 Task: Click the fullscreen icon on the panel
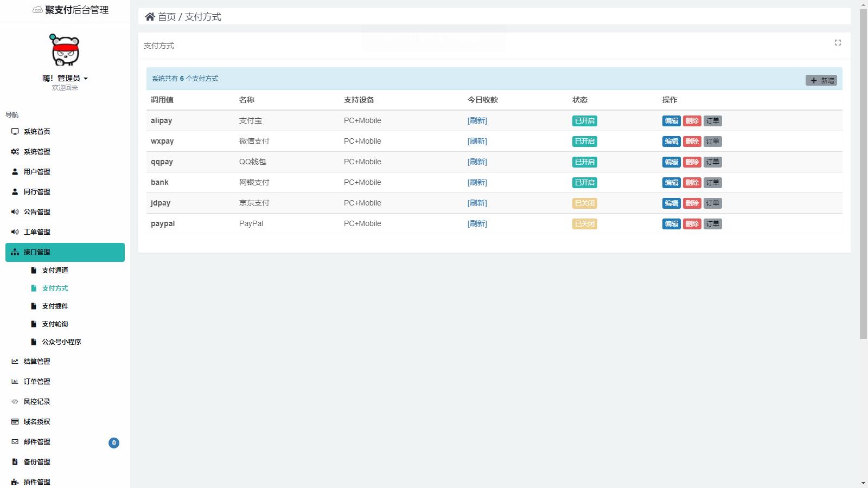pyautogui.click(x=838, y=43)
